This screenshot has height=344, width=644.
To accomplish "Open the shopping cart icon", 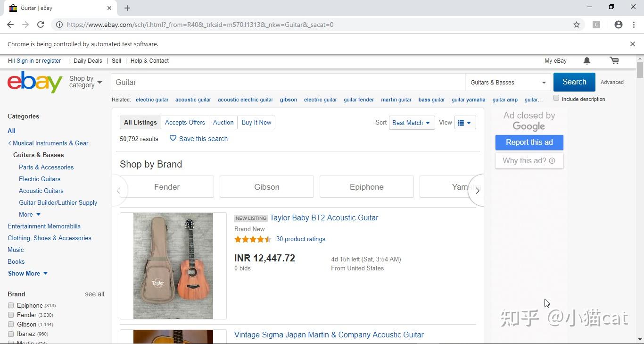I will click(614, 60).
